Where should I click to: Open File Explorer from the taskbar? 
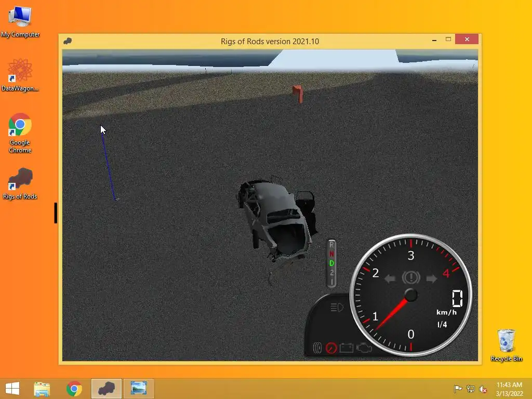[42, 389]
